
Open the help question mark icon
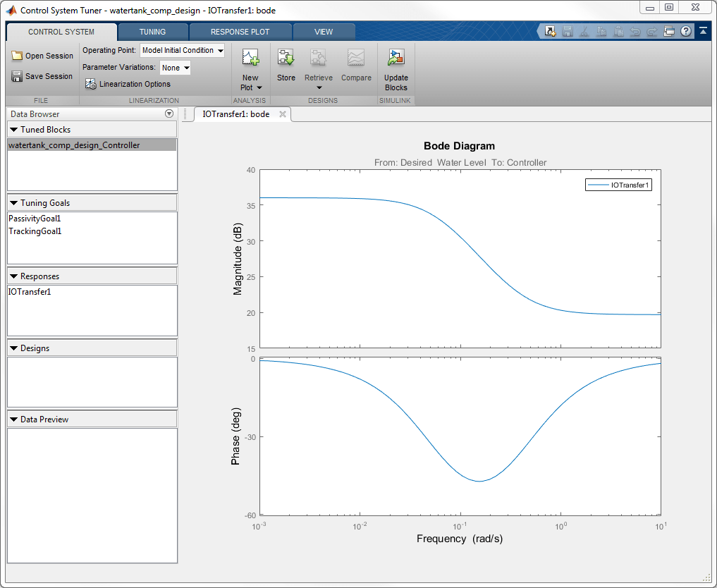point(686,31)
